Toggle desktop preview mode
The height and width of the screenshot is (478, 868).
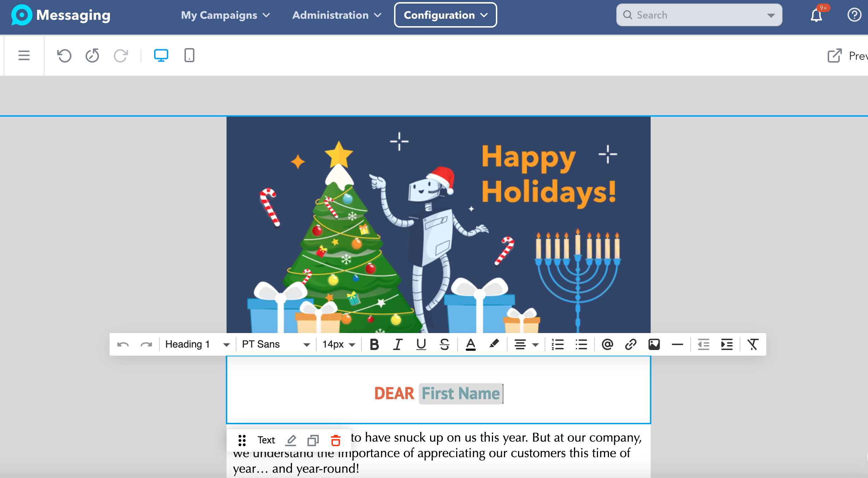pyautogui.click(x=161, y=56)
